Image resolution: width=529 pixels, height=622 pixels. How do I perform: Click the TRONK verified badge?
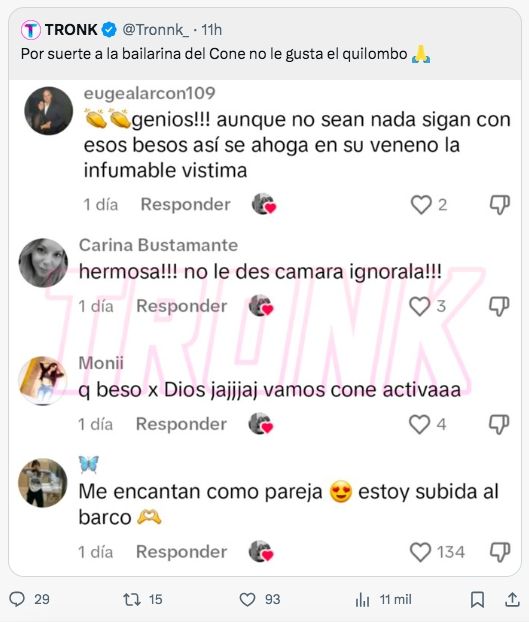click(109, 30)
